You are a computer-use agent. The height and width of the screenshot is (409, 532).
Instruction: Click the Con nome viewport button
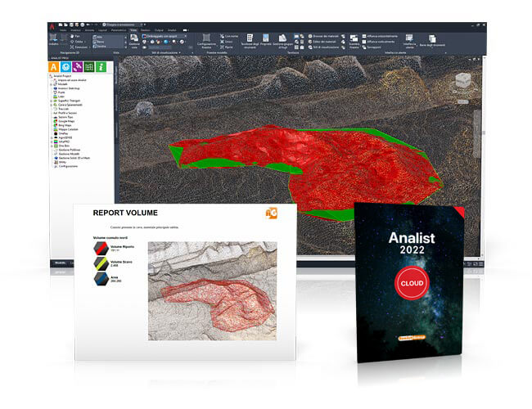pos(228,36)
